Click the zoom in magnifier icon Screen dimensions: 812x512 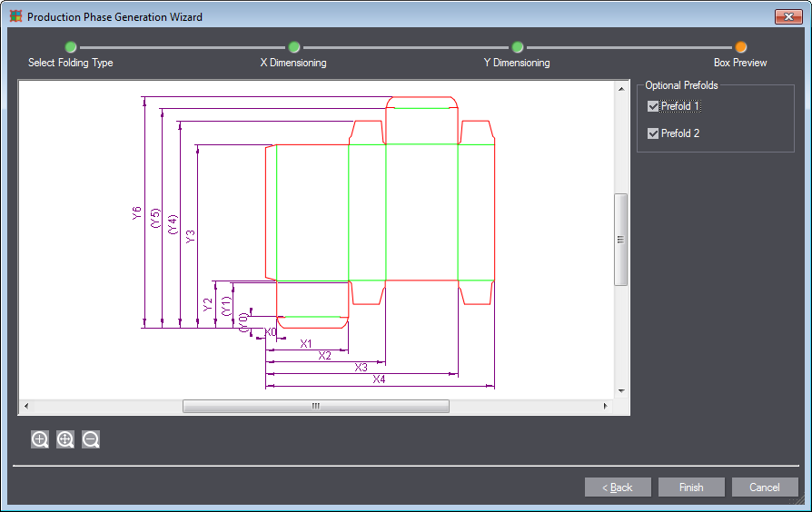point(40,439)
